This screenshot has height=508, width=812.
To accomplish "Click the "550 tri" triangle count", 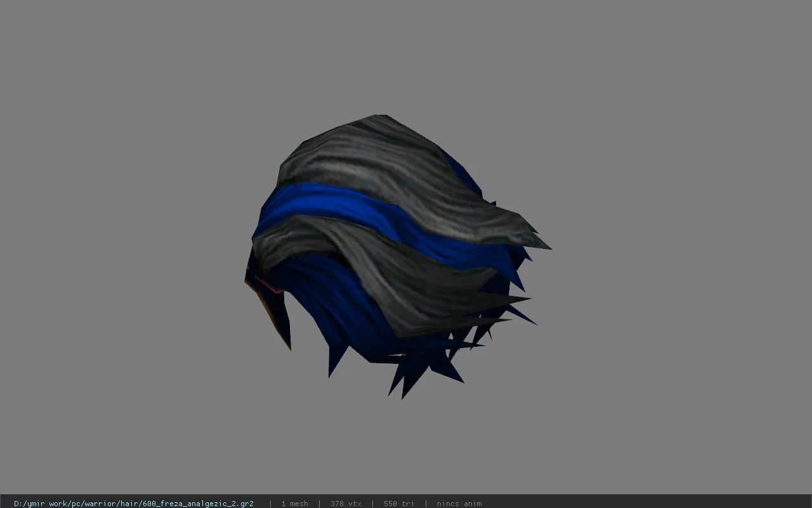I will click(399, 504).
